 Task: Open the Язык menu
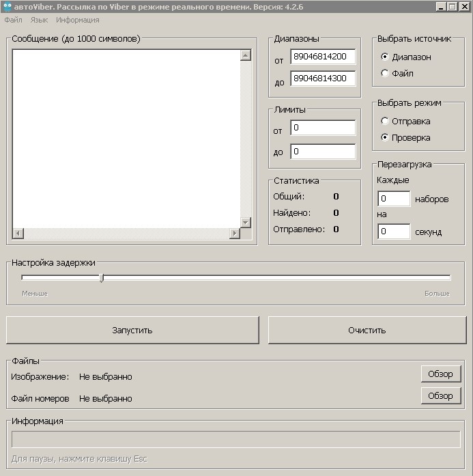39,20
